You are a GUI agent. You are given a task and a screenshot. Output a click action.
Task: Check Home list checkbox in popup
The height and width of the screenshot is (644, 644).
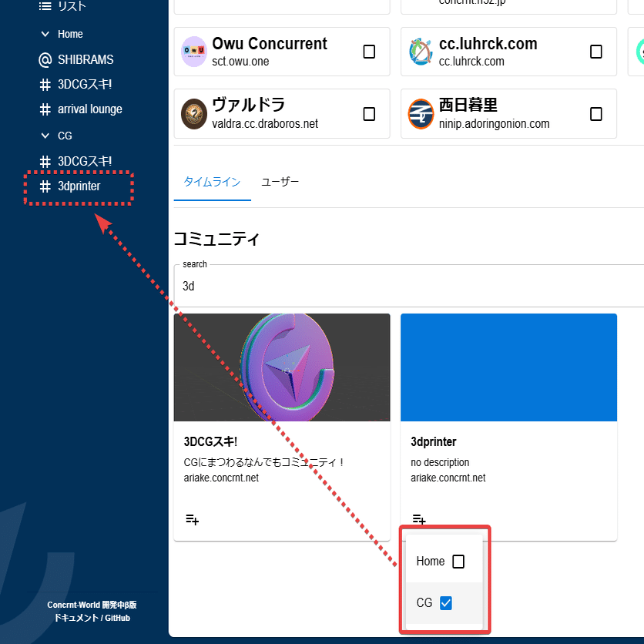pos(458,561)
